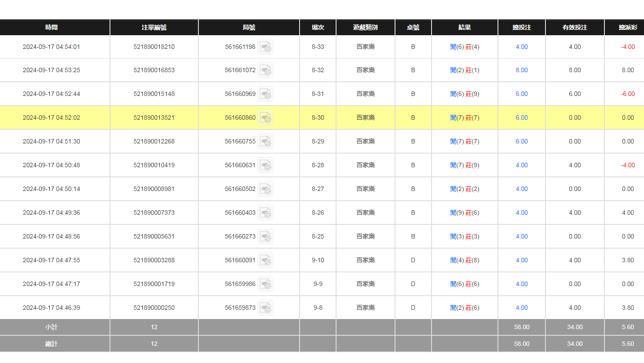Play replay for round 561660403

click(x=265, y=213)
